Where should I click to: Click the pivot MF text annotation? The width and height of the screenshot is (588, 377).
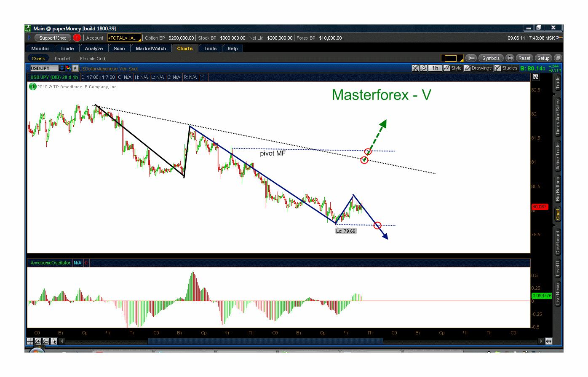tap(273, 153)
